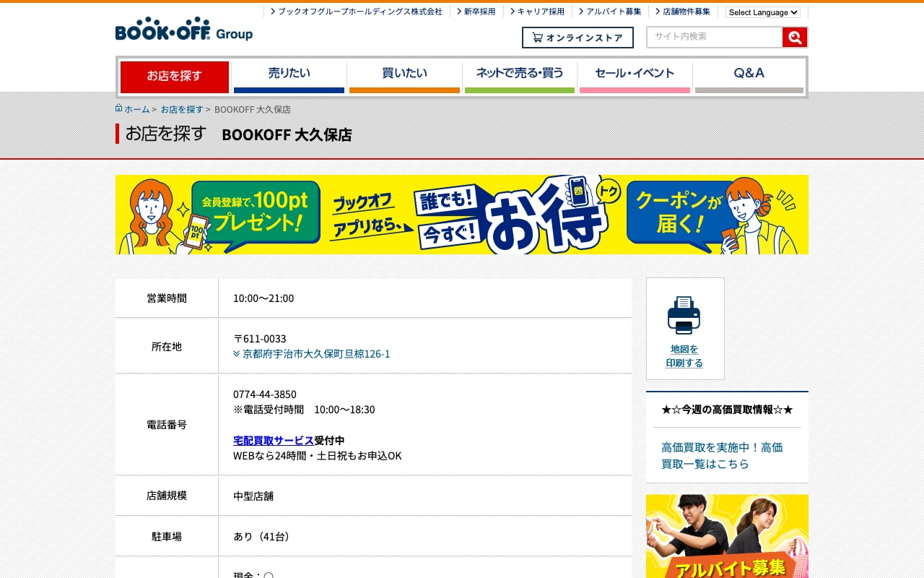Viewport: 924px width, 578px height.
Task: Open the 宅配買取サービス link
Action: pos(274,441)
